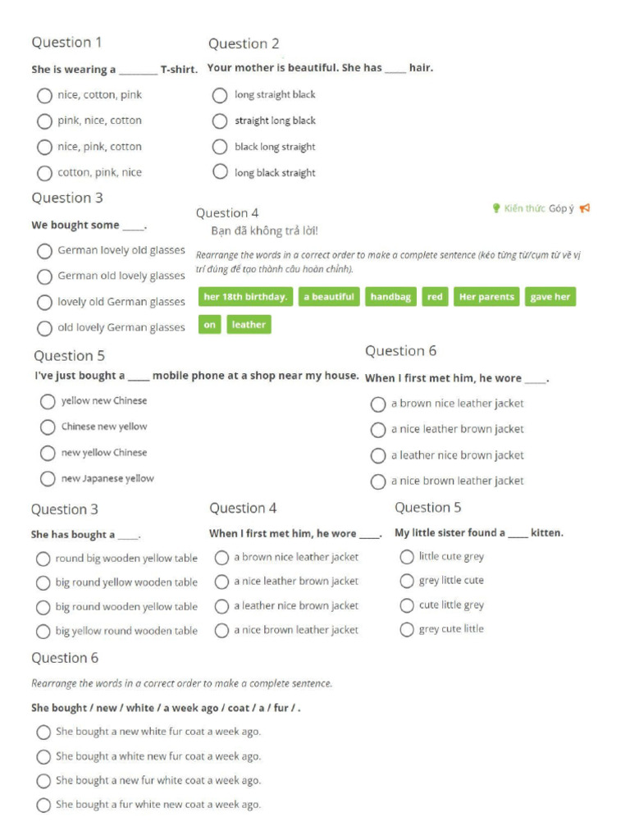Click the 'her 18th birthday.' word tile
The image size is (630, 840).
245,297
